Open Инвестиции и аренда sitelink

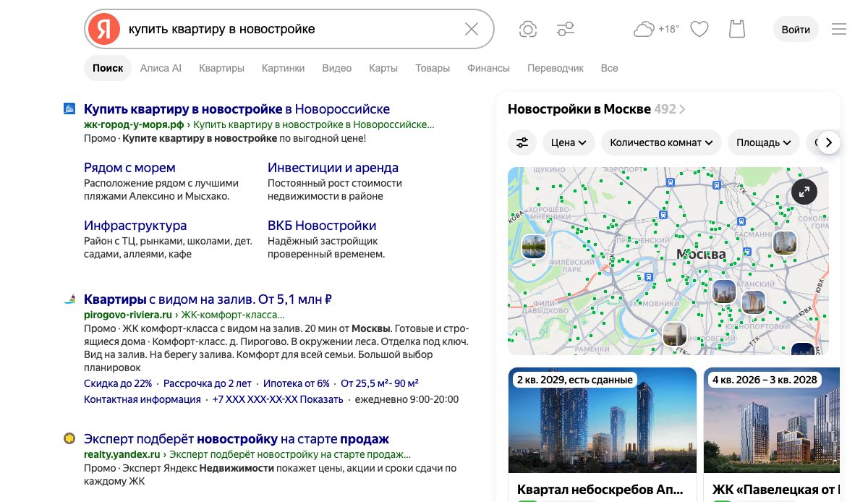coord(333,167)
